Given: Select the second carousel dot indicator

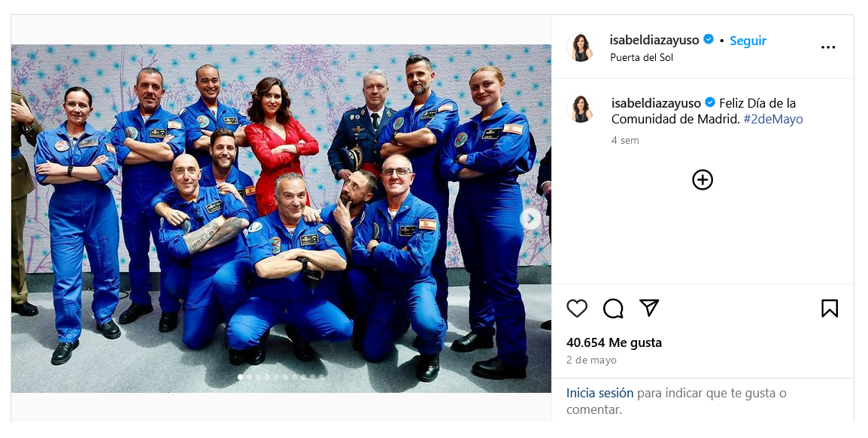Looking at the screenshot, I should click(249, 376).
